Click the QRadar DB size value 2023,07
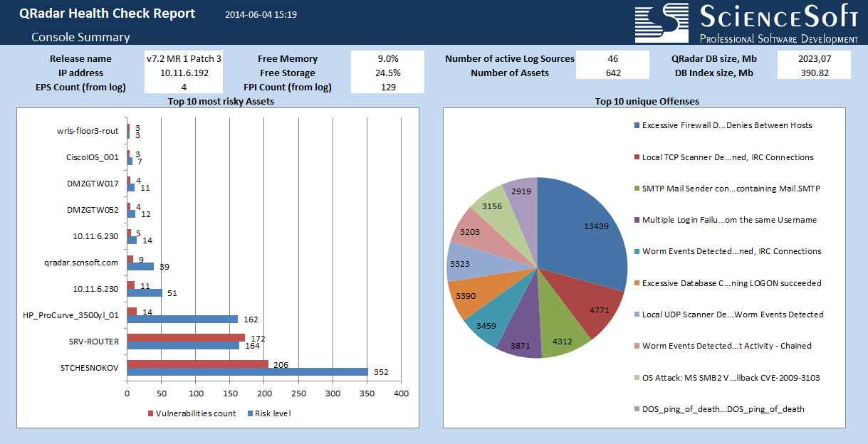868x444 pixels. (815, 58)
